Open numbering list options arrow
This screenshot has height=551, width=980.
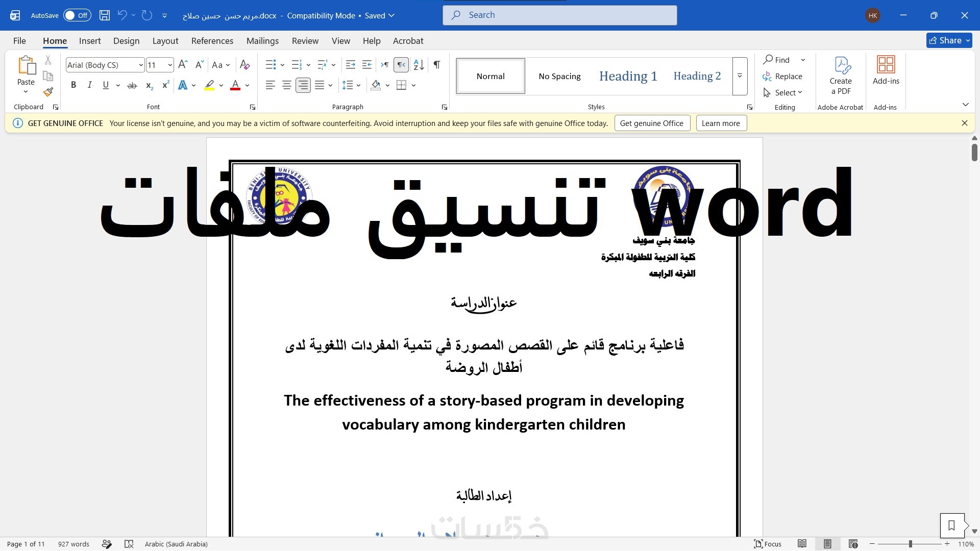coord(308,65)
